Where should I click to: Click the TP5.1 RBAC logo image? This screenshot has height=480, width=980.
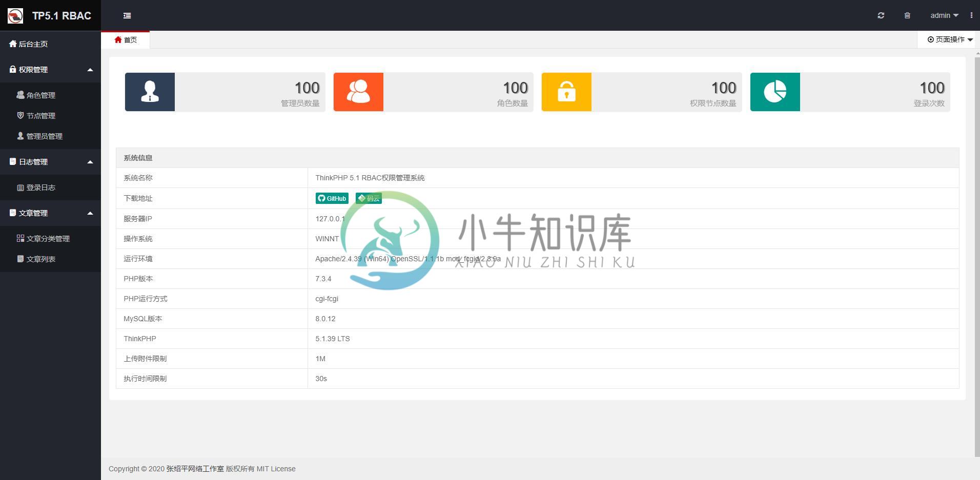pyautogui.click(x=15, y=16)
